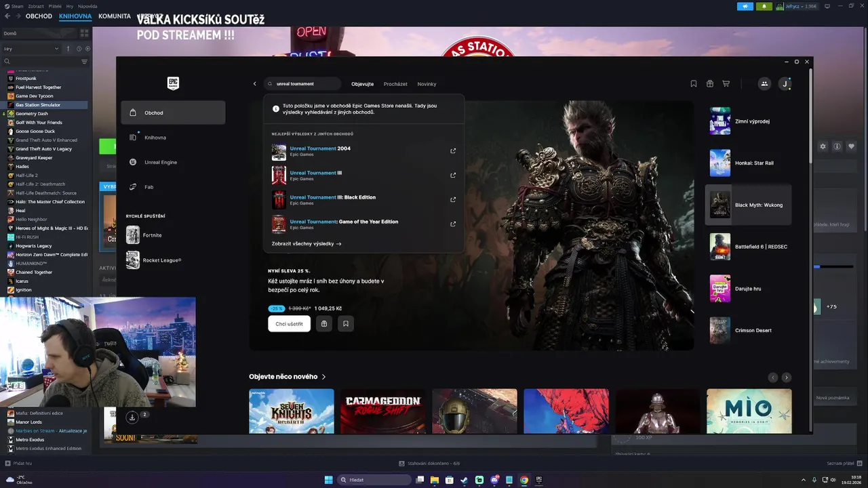Open the gift icon in Epic header
The height and width of the screenshot is (488, 868).
point(710,84)
